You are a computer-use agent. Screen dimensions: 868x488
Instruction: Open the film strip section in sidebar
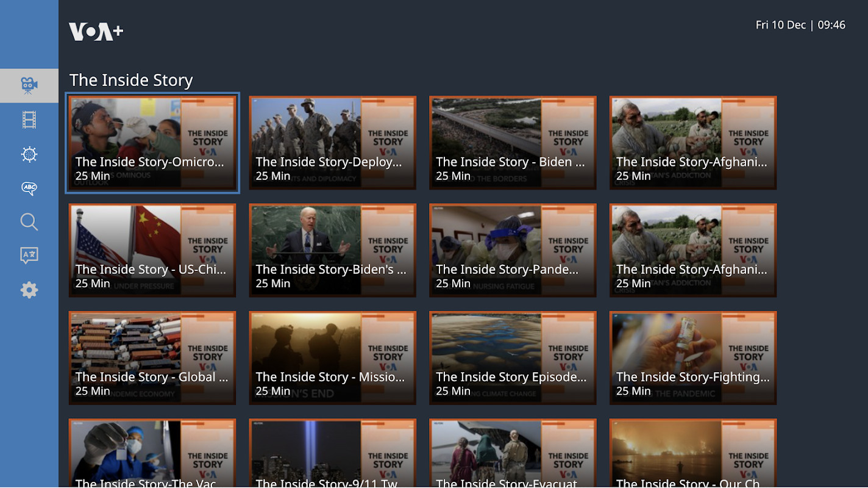(29, 120)
